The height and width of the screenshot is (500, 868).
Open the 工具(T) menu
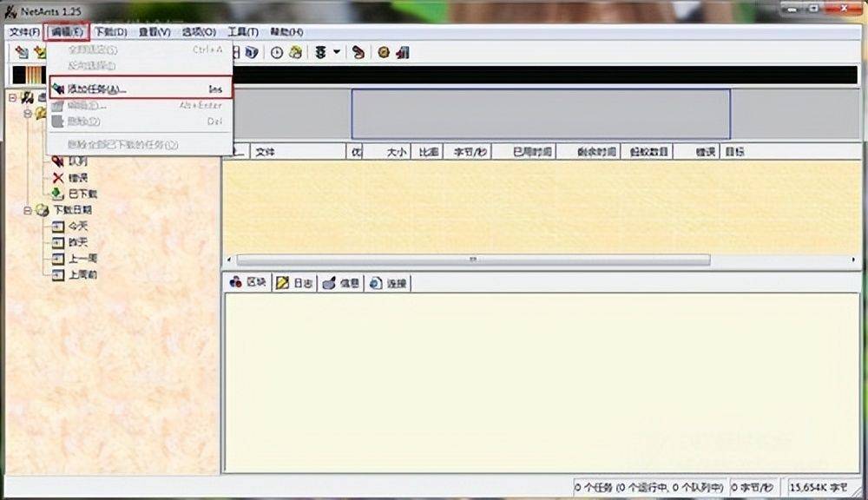coord(243,32)
